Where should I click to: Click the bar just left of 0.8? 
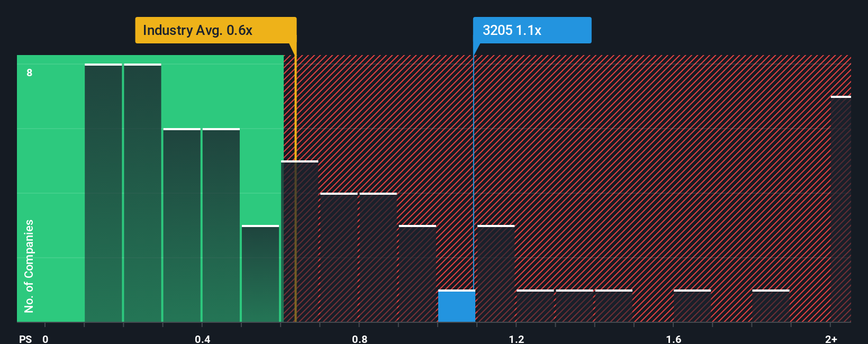click(339, 257)
